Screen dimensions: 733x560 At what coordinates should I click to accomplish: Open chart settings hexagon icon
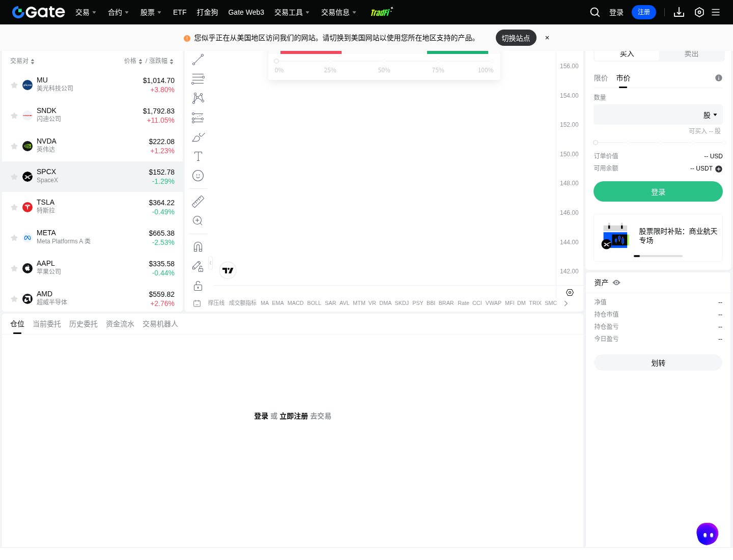coord(570,292)
